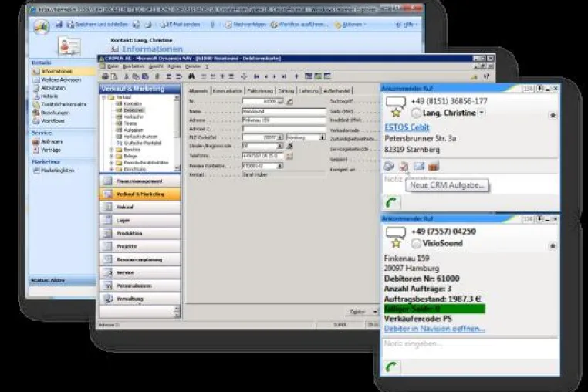Click the save disk icon in CRM toolbar
The height and width of the screenshot is (392, 588).
pyautogui.click(x=59, y=25)
